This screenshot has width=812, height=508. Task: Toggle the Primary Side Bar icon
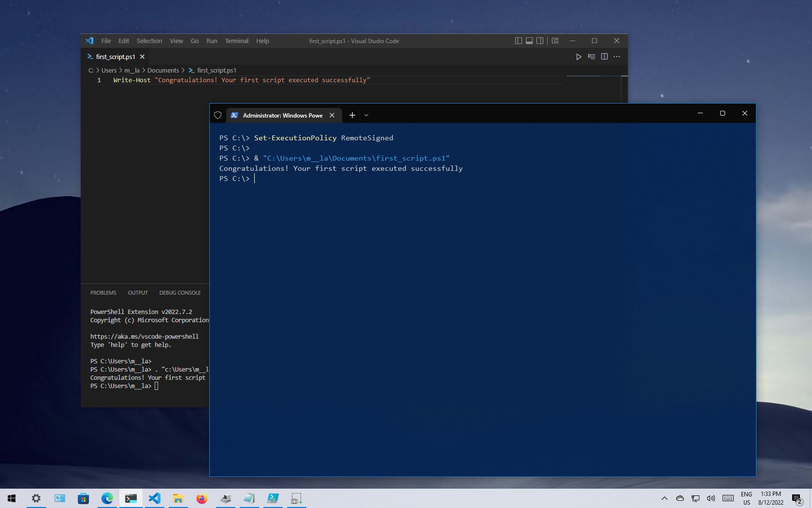pos(518,41)
